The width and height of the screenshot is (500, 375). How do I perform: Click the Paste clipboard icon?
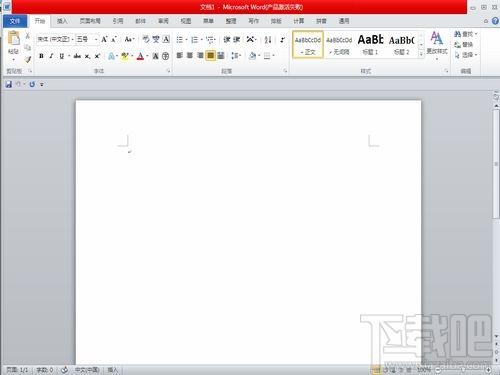coord(14,38)
